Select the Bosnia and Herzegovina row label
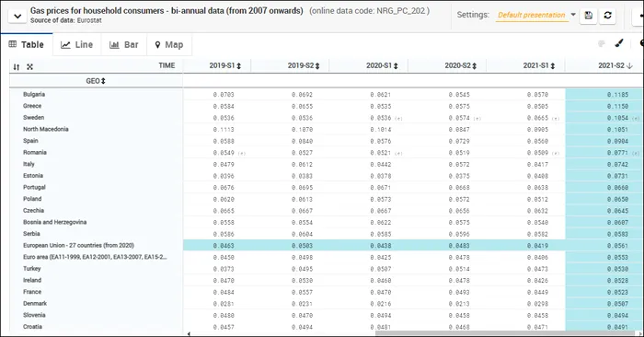 54,222
